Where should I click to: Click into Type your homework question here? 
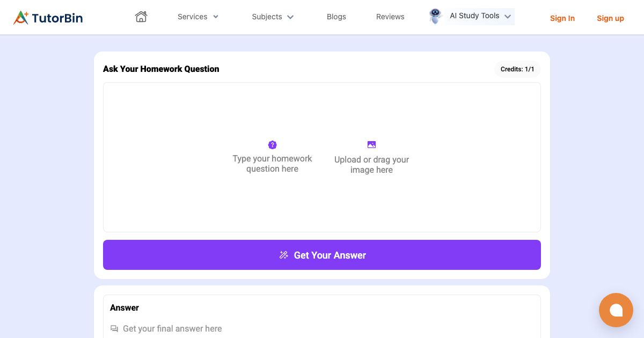pyautogui.click(x=272, y=164)
